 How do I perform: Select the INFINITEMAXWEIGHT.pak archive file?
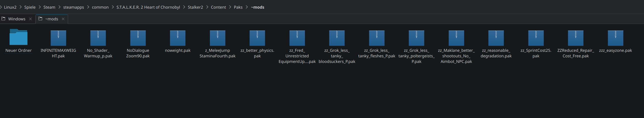click(x=58, y=38)
